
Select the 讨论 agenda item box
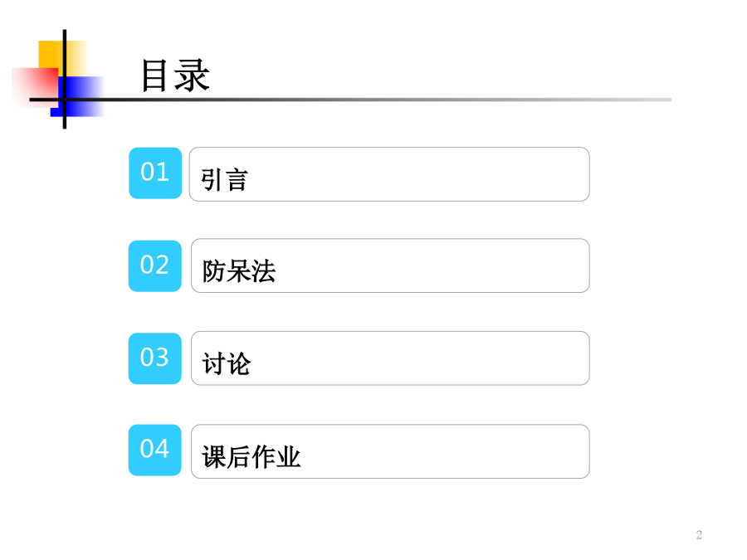click(x=390, y=358)
